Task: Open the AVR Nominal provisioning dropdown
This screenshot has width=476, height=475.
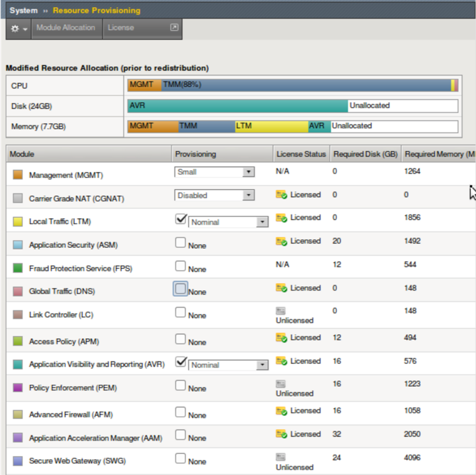Action: click(x=228, y=365)
